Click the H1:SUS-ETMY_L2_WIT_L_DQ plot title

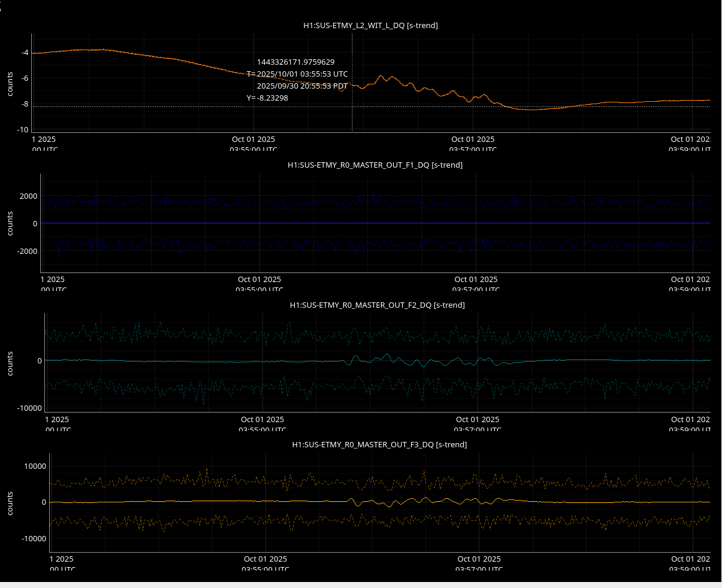click(370, 25)
